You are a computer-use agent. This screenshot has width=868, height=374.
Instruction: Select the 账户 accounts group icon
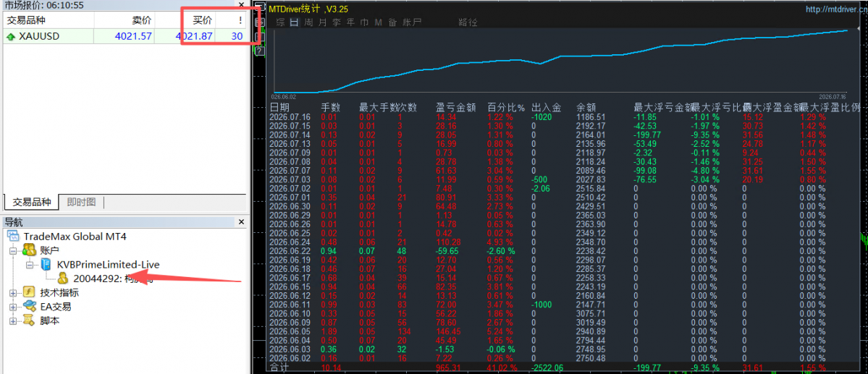[29, 250]
